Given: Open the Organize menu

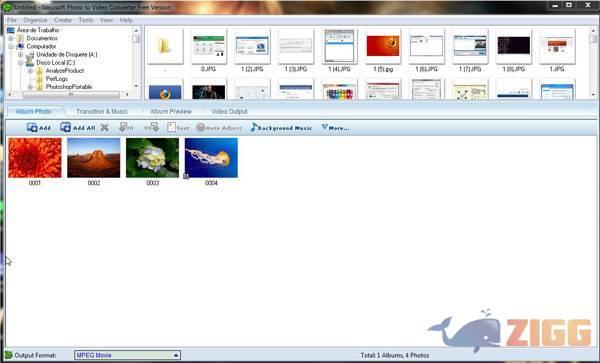Looking at the screenshot, I should (35, 20).
